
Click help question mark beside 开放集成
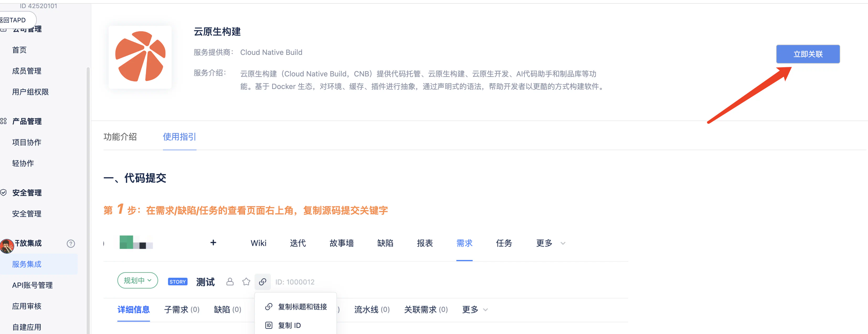[x=71, y=243]
